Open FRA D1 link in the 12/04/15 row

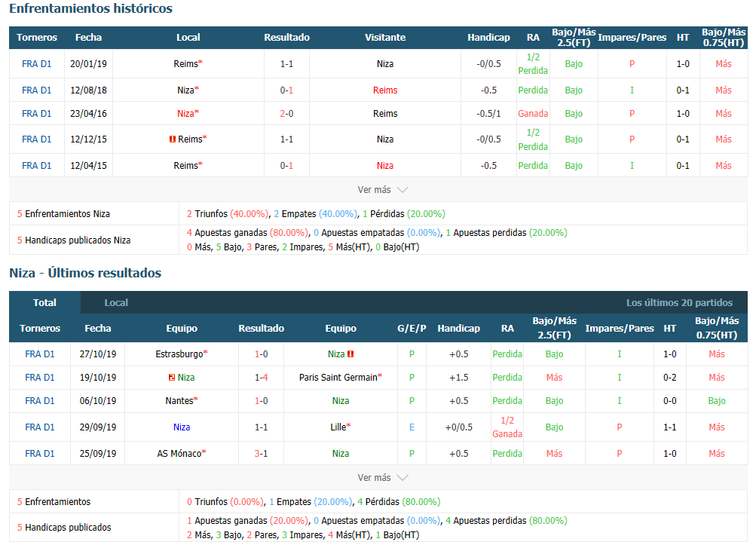click(37, 166)
